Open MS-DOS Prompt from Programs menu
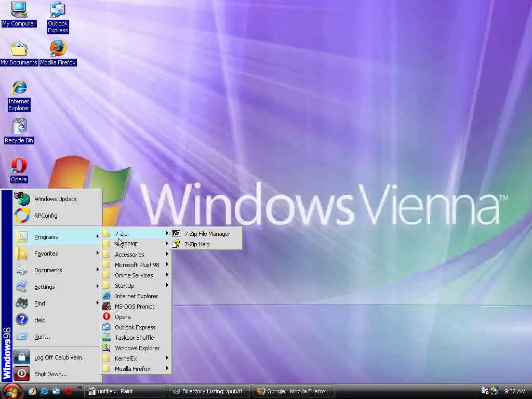Viewport: 532px width, 399px height. 136,307
